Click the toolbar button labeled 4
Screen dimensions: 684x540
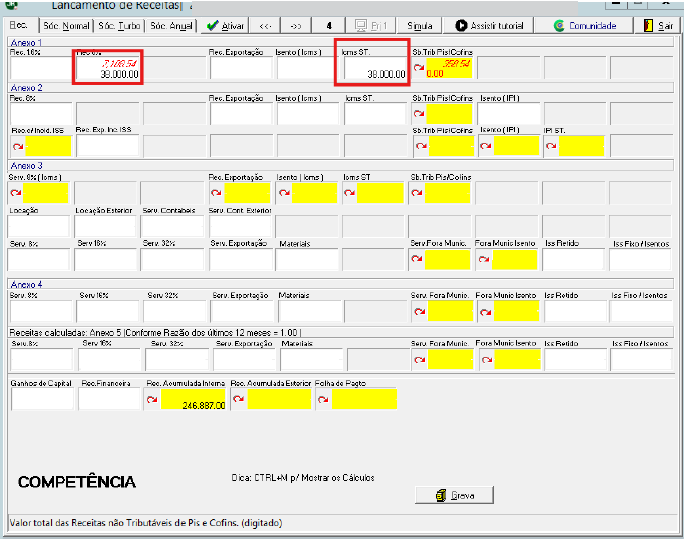pyautogui.click(x=329, y=26)
